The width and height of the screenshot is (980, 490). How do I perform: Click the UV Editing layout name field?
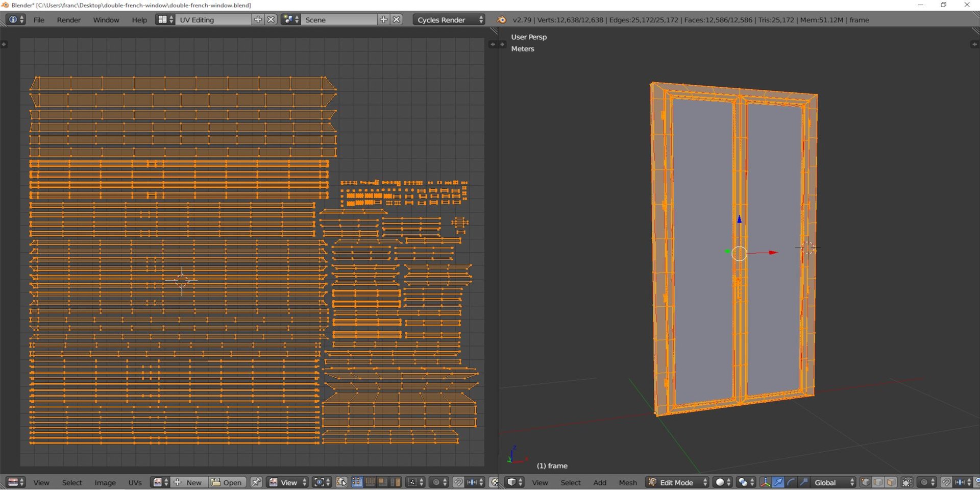tap(213, 19)
